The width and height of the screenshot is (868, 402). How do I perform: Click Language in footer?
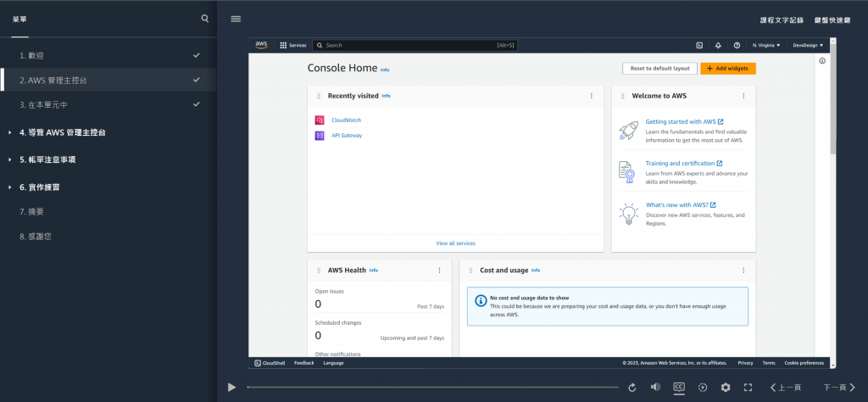(333, 363)
